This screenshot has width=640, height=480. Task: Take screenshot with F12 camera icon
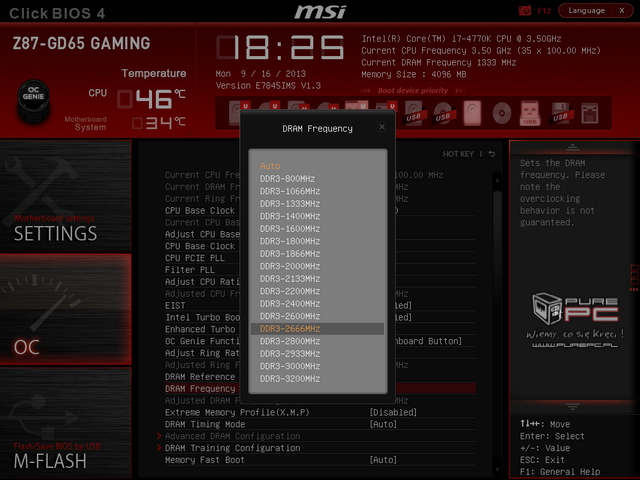coord(525,11)
